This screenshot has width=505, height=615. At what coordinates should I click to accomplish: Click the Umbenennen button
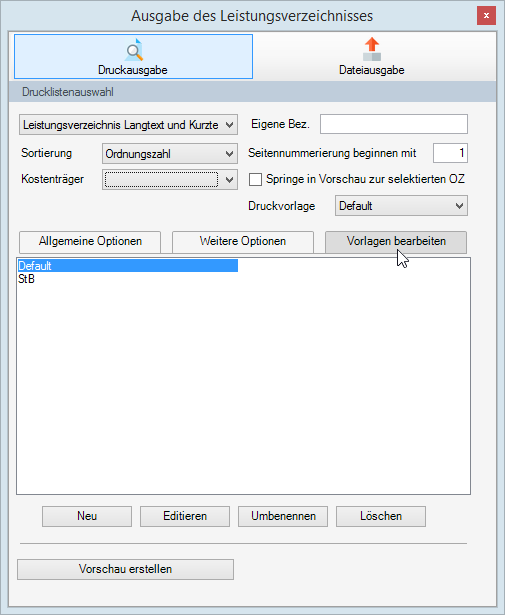pos(283,516)
